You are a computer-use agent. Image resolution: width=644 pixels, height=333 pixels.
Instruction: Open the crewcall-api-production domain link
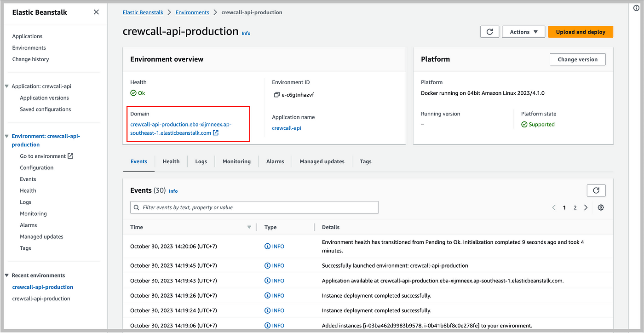tap(181, 128)
